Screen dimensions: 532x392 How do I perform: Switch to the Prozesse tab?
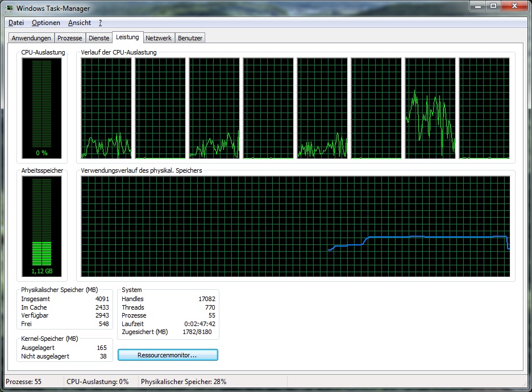[x=69, y=38]
